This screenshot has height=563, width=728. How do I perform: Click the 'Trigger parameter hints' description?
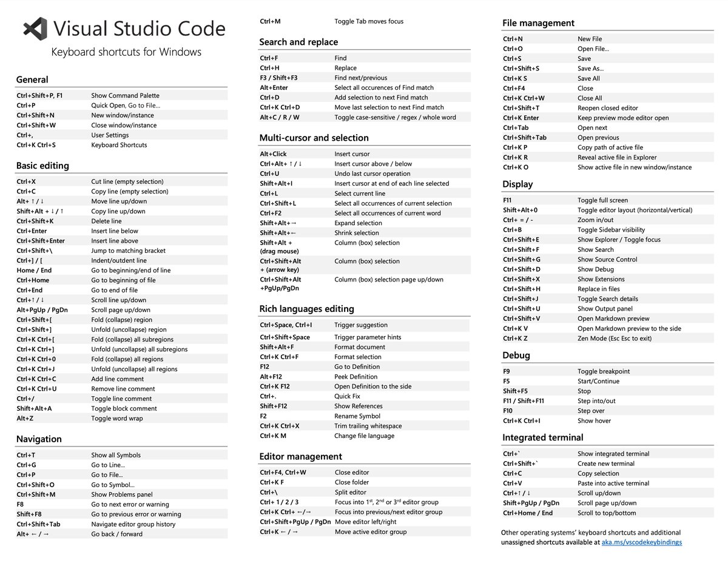click(368, 337)
